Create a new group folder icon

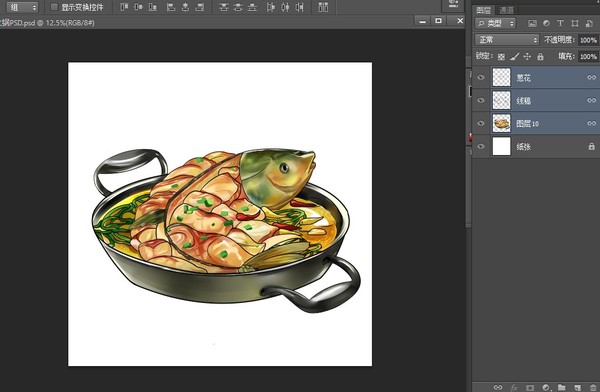tap(561, 387)
